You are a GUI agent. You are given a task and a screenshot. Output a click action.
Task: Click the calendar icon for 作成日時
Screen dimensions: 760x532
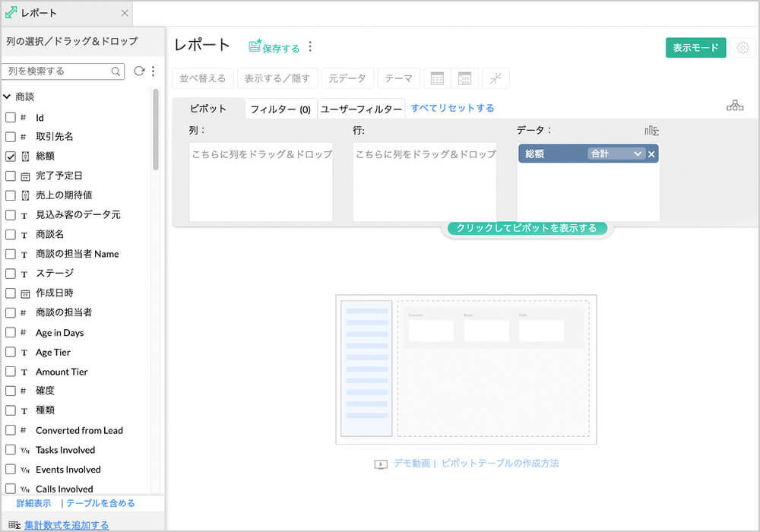pyautogui.click(x=25, y=293)
